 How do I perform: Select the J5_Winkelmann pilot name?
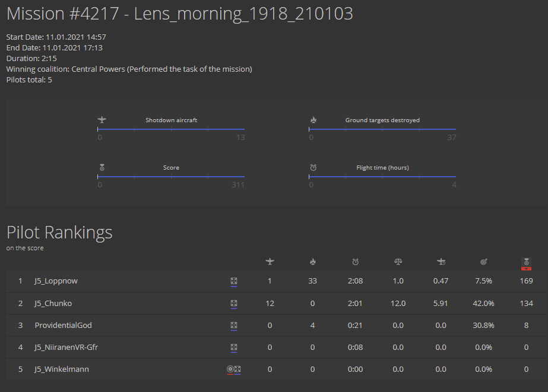coord(62,369)
